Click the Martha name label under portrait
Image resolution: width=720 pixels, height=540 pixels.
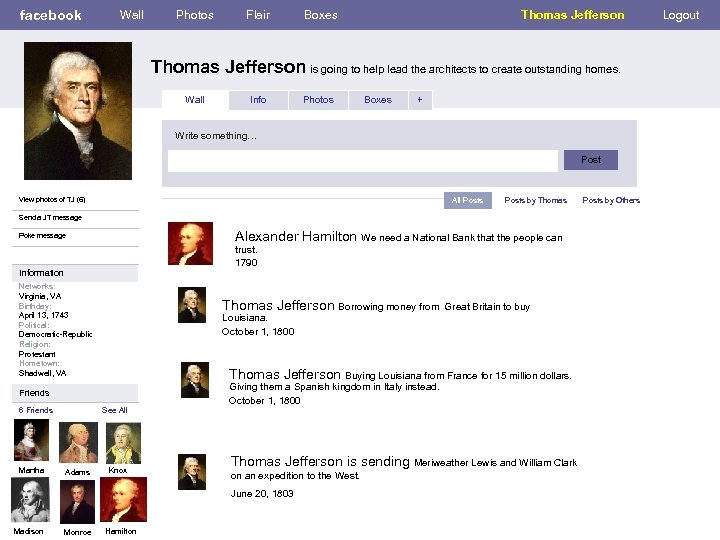[31, 470]
